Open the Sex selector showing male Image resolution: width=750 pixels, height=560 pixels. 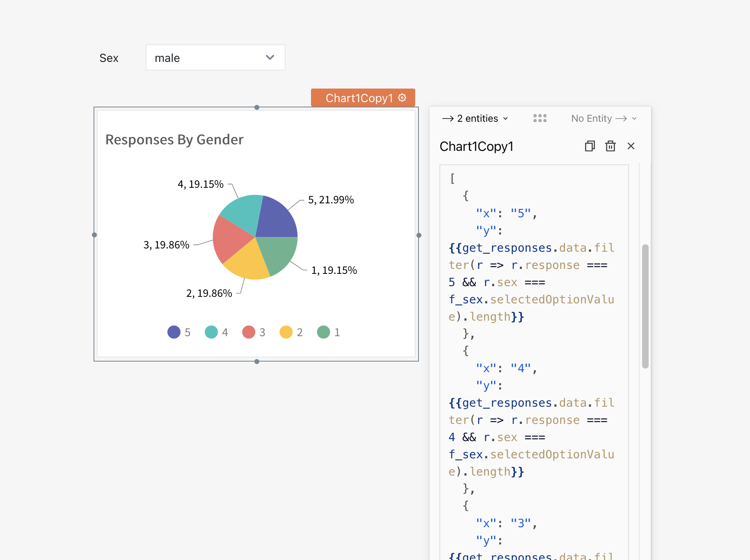click(x=215, y=57)
